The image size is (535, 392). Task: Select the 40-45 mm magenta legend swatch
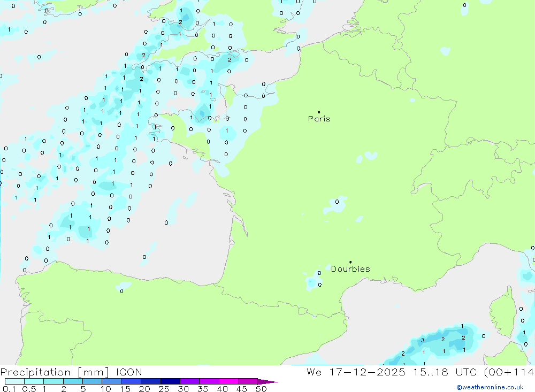coord(228,381)
